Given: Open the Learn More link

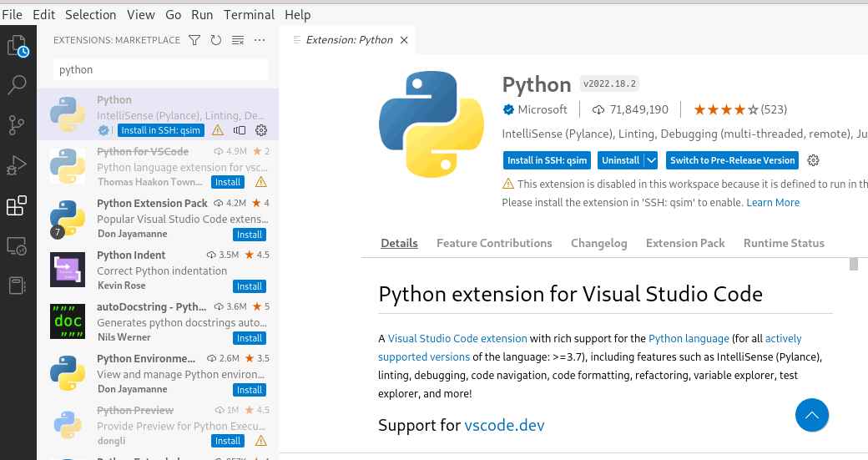Looking at the screenshot, I should click(773, 203).
